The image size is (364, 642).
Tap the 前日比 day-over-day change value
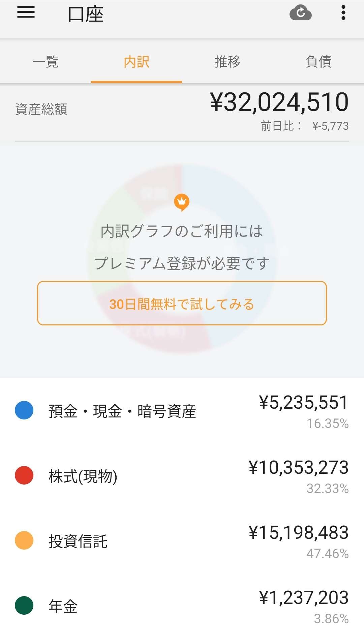point(330,126)
